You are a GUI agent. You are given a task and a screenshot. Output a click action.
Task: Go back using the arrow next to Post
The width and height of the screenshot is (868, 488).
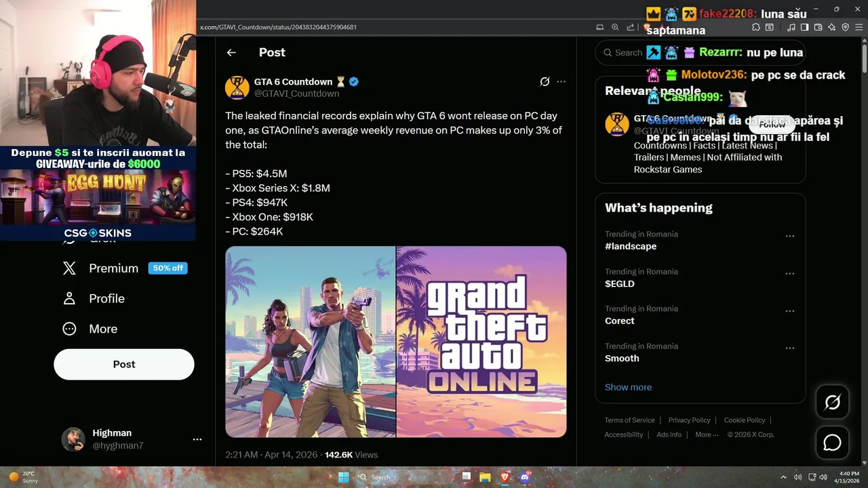click(x=231, y=53)
